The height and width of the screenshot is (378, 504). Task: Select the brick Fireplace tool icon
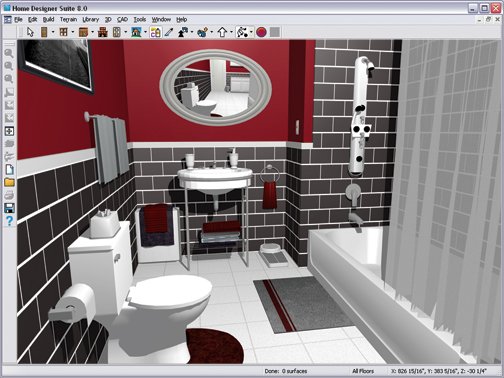point(103,32)
